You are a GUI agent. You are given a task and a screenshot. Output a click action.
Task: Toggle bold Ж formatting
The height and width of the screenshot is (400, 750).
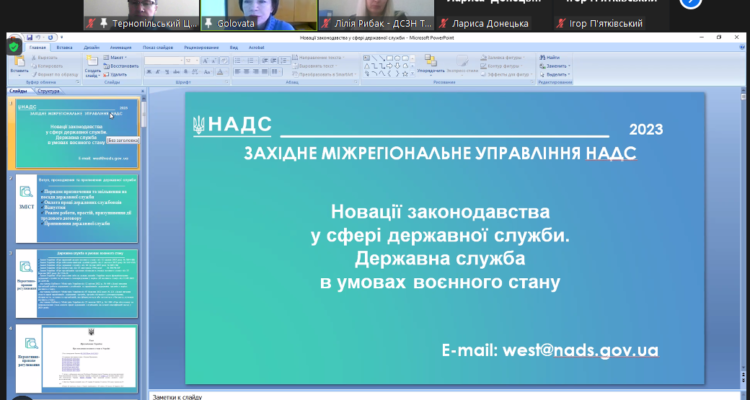click(x=149, y=72)
